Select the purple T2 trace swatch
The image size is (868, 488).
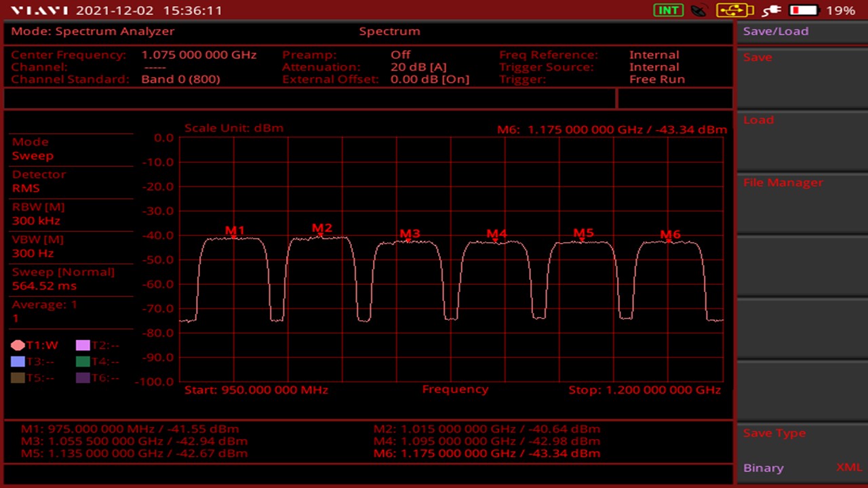83,346
